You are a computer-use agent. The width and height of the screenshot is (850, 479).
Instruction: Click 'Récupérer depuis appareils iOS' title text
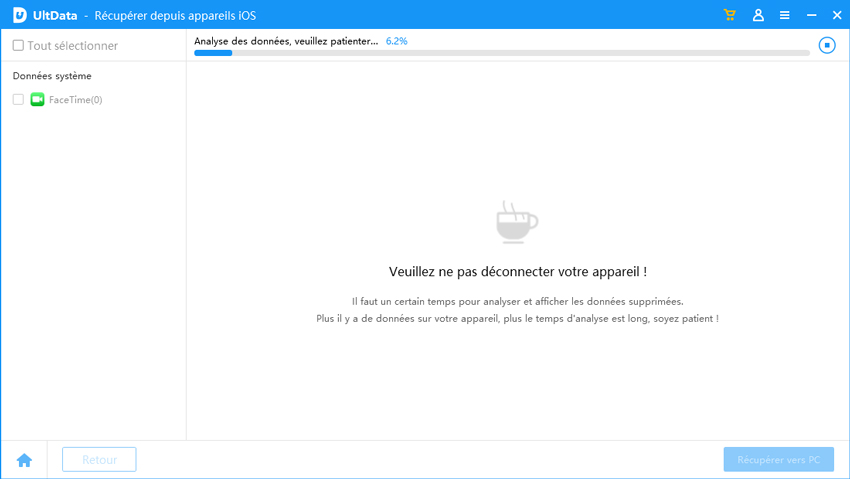click(x=175, y=16)
